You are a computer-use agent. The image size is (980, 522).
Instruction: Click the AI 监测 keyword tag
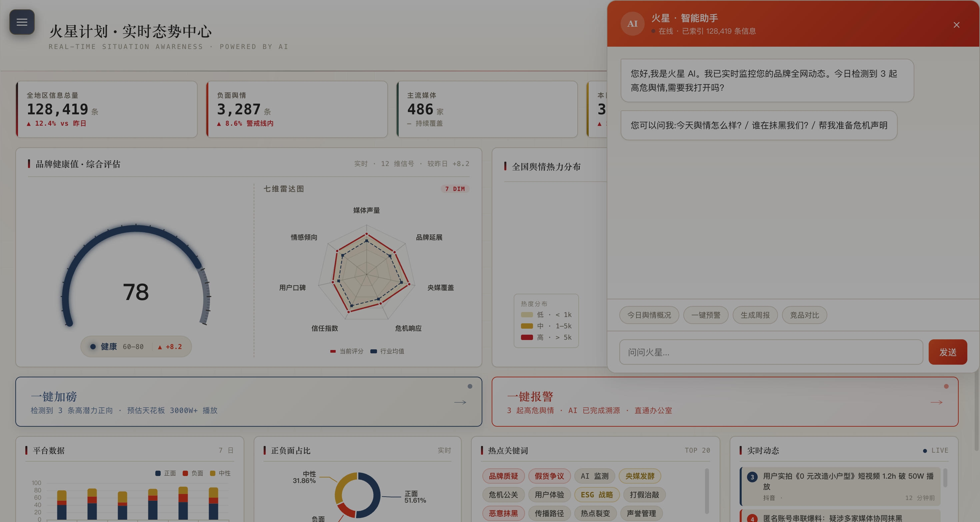(x=595, y=476)
